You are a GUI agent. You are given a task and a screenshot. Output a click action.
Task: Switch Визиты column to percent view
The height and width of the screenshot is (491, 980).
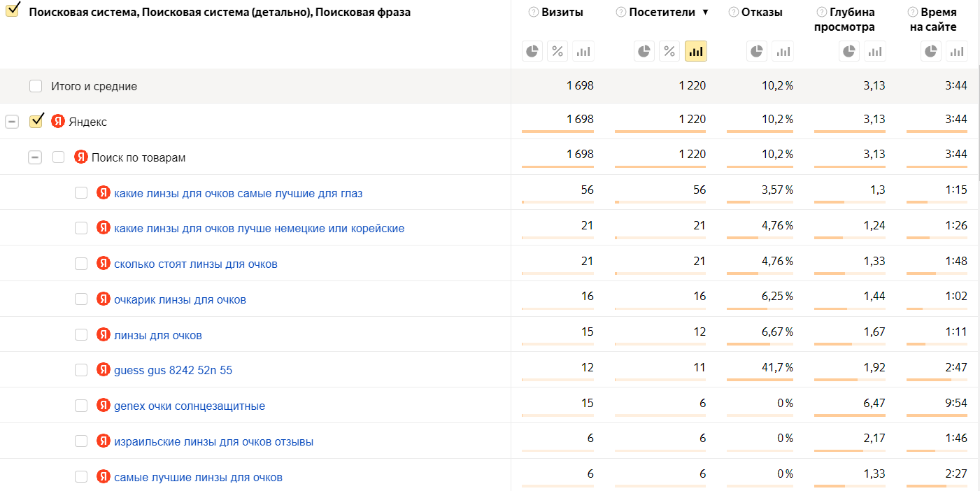click(x=558, y=51)
